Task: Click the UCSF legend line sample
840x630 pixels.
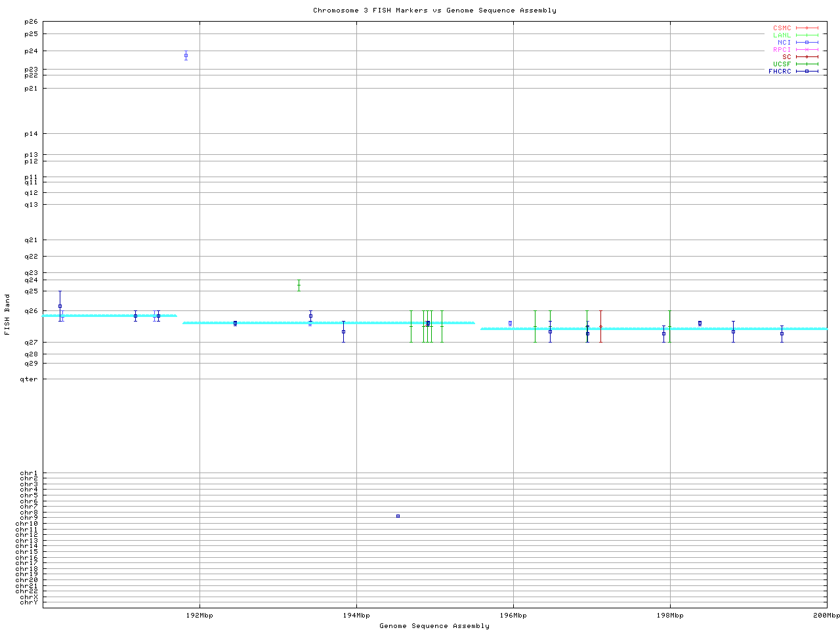Action: [807, 64]
